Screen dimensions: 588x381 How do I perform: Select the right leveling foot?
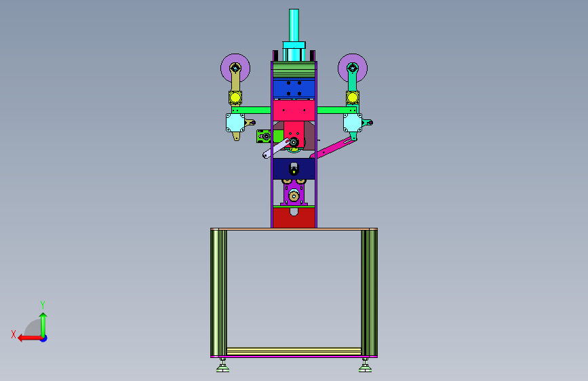365,365
